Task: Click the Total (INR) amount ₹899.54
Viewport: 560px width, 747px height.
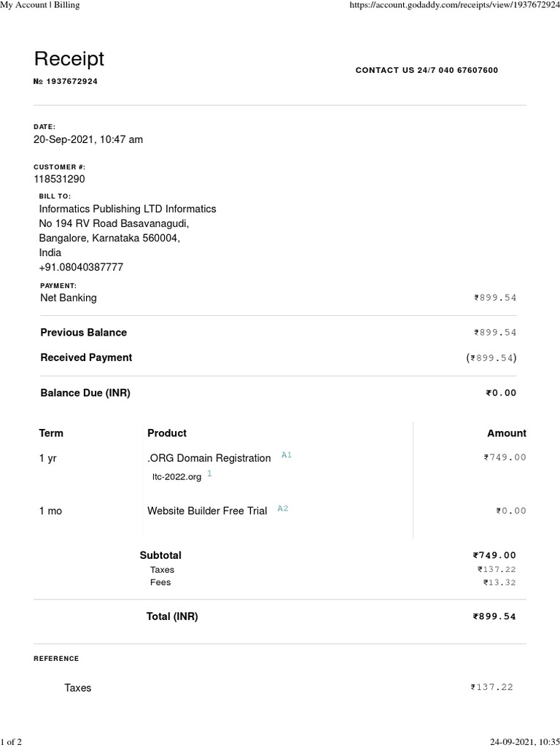Action: [x=494, y=616]
